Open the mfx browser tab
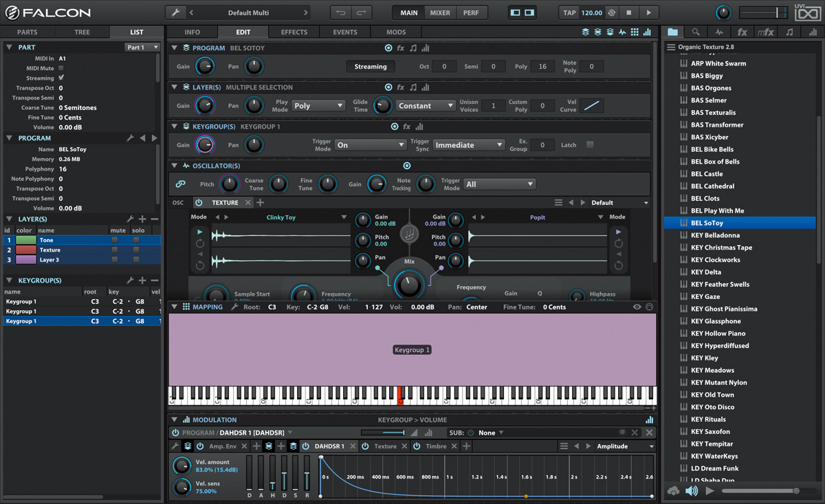 coord(765,32)
